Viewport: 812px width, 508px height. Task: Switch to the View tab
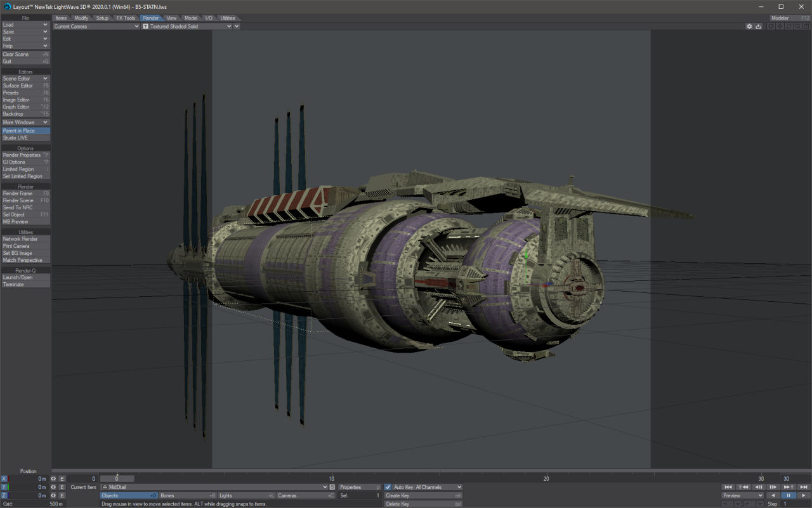click(171, 18)
